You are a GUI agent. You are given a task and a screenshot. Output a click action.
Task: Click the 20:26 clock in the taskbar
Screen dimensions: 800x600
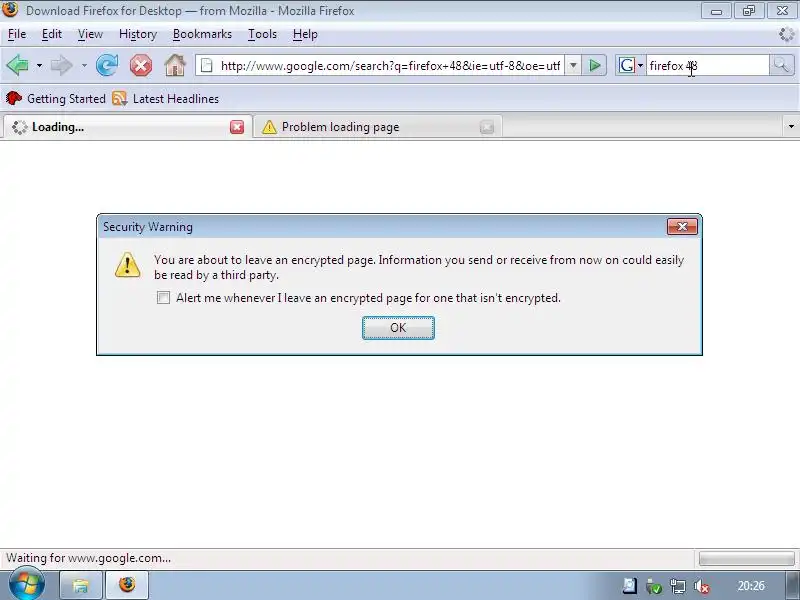pyautogui.click(x=751, y=586)
